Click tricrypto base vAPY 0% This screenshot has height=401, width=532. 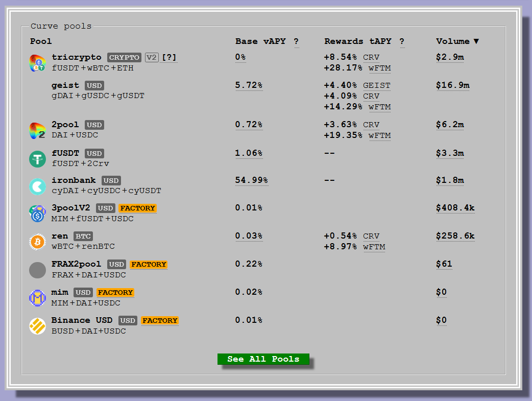coord(240,57)
